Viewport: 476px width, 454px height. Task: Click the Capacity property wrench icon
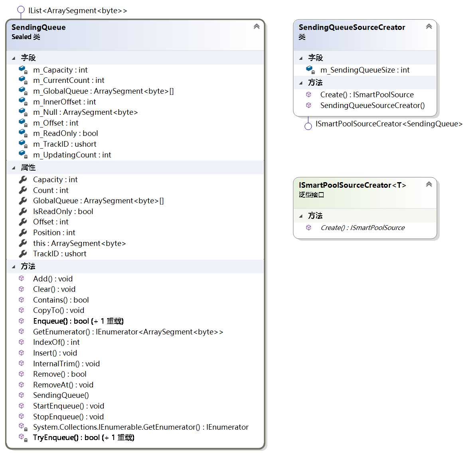coord(23,179)
